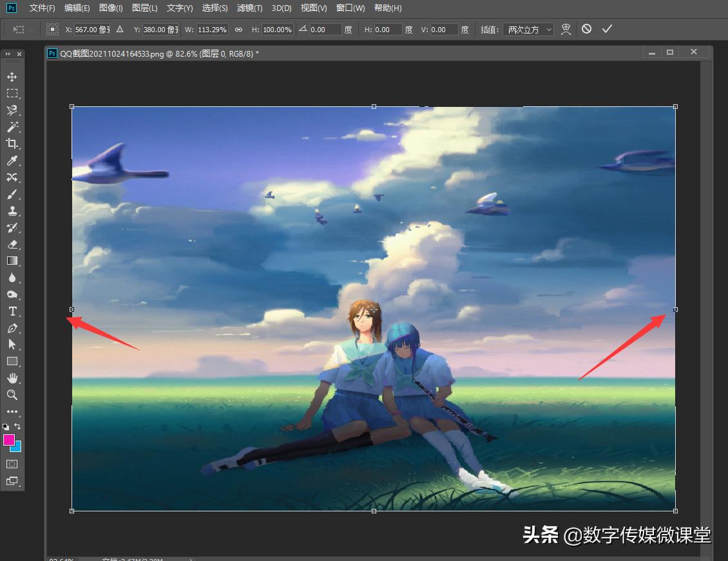Image resolution: width=728 pixels, height=561 pixels.
Task: Cancel the transform with the slash button
Action: tap(586, 28)
